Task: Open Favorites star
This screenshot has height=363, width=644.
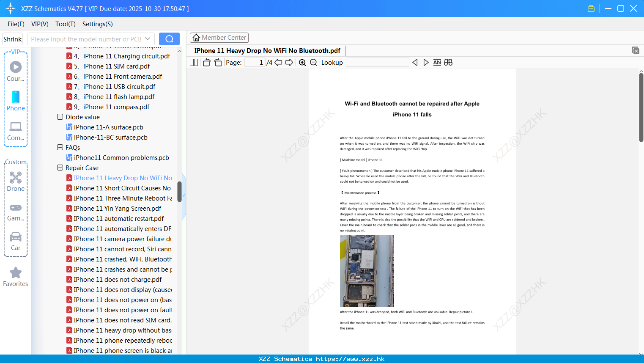Action: pos(16,277)
